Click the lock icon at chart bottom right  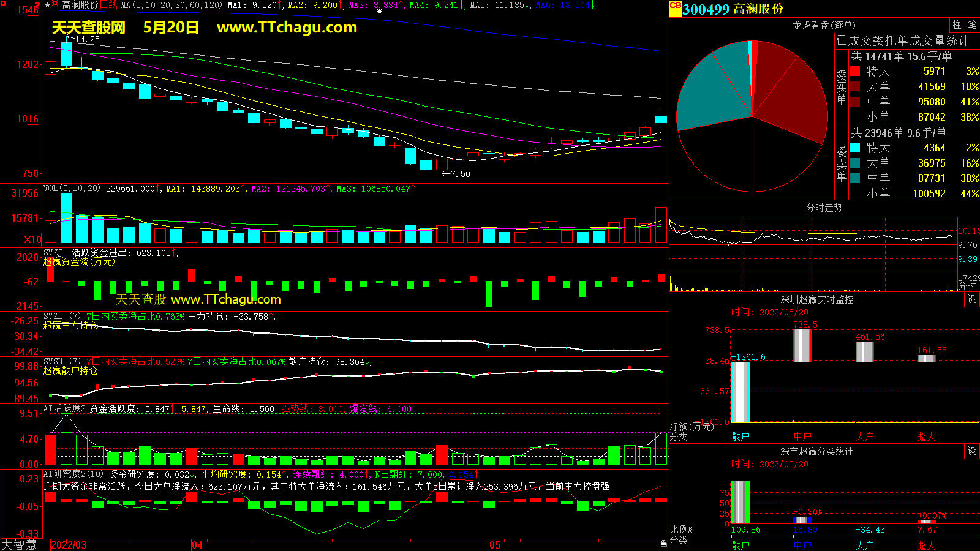[663, 543]
